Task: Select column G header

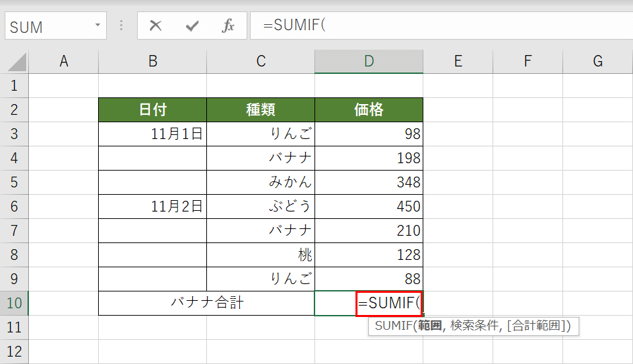Action: (597, 61)
